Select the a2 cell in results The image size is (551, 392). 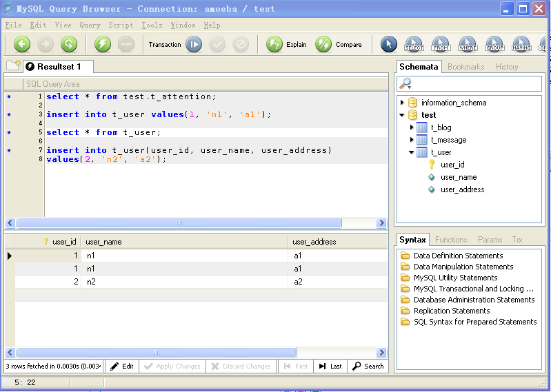[x=338, y=282]
